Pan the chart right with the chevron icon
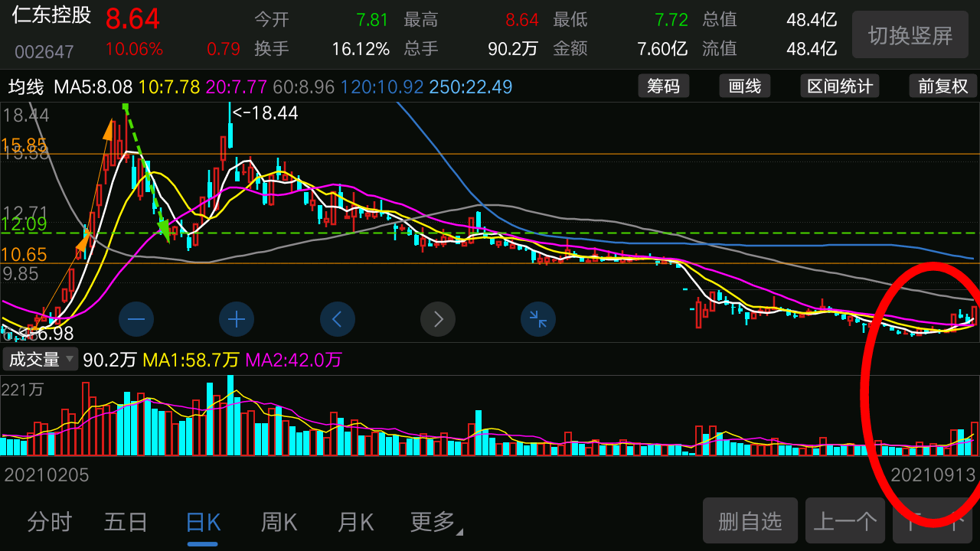This screenshot has width=980, height=551. click(x=437, y=319)
